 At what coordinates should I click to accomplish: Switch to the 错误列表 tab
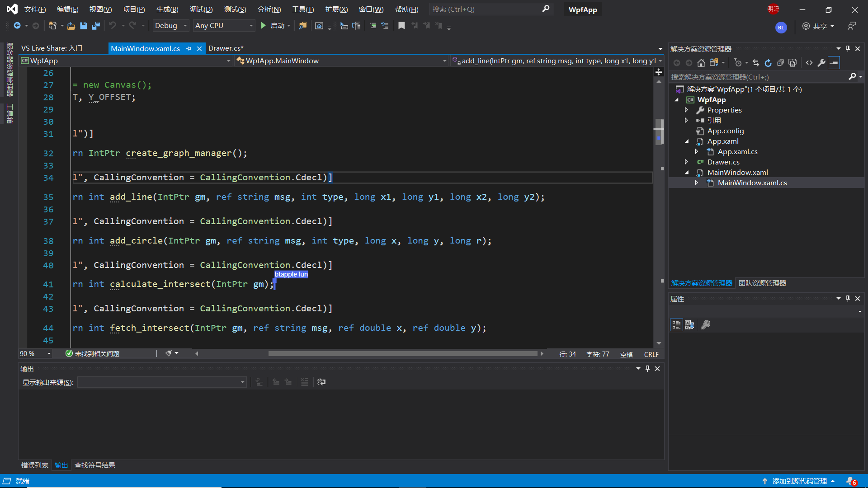[x=35, y=465]
